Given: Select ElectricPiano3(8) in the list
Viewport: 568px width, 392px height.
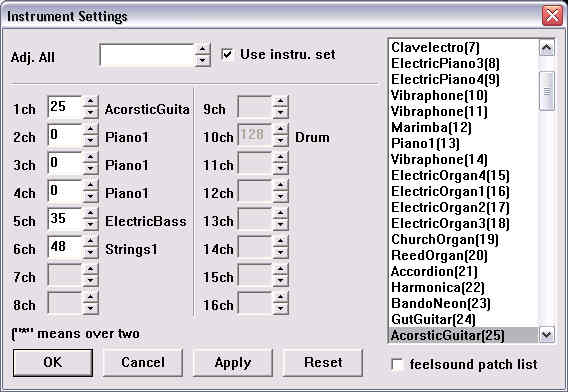Looking at the screenshot, I should point(463,63).
